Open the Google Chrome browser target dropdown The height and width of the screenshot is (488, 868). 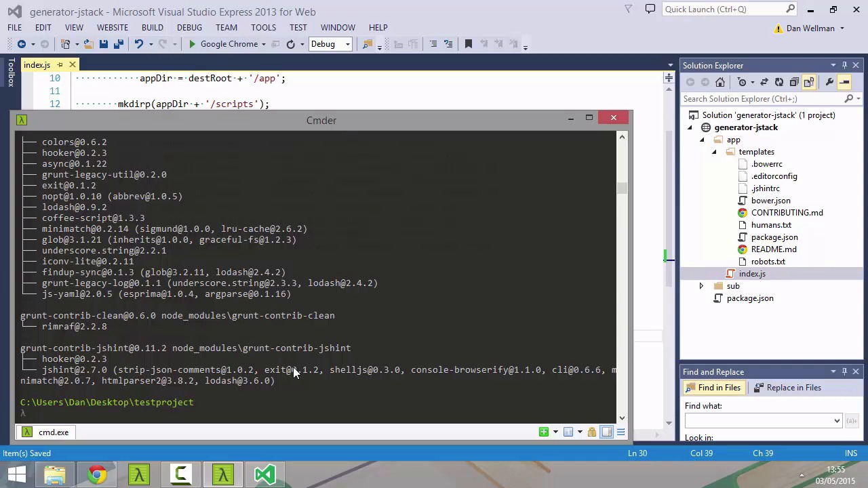[x=264, y=44]
